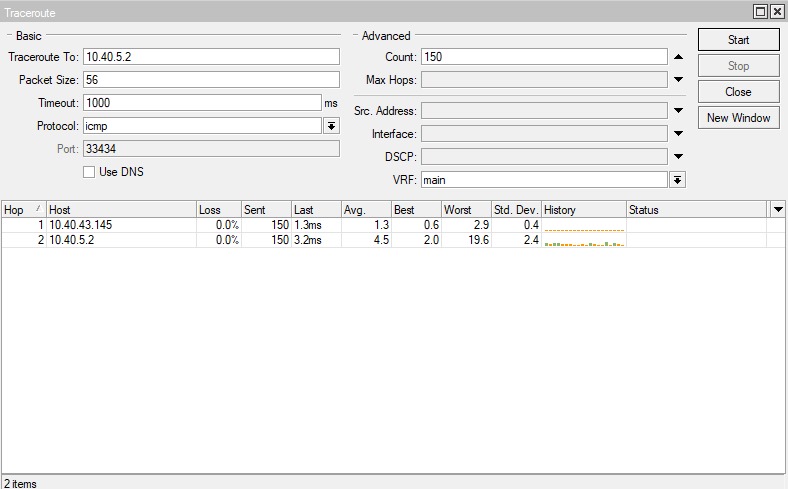Viewport: 788px width, 489px height.
Task: Open a New Window
Action: click(x=738, y=118)
